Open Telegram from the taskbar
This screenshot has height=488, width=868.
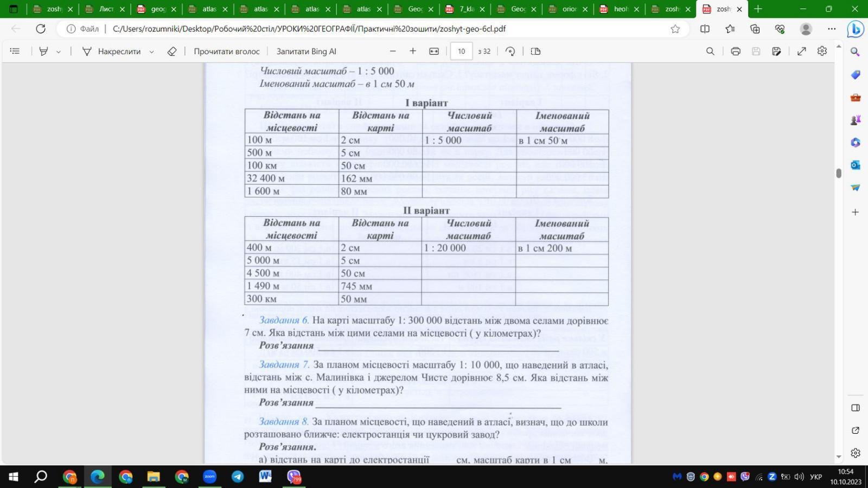[238, 477]
